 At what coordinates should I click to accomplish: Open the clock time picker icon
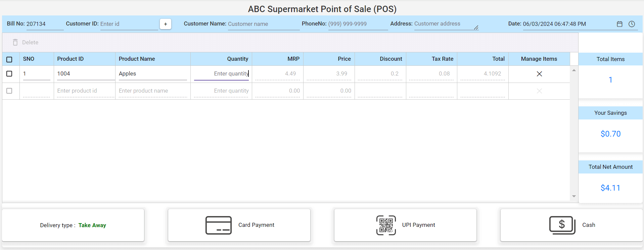point(632,24)
